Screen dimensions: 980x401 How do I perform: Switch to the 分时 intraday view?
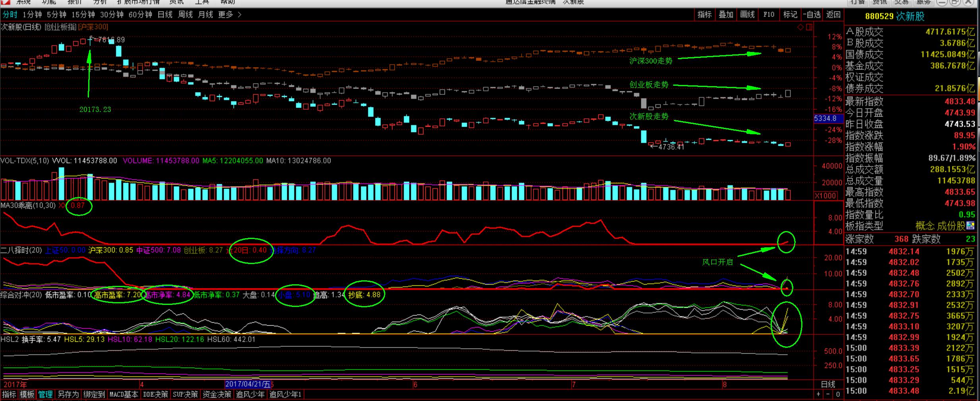pos(10,15)
